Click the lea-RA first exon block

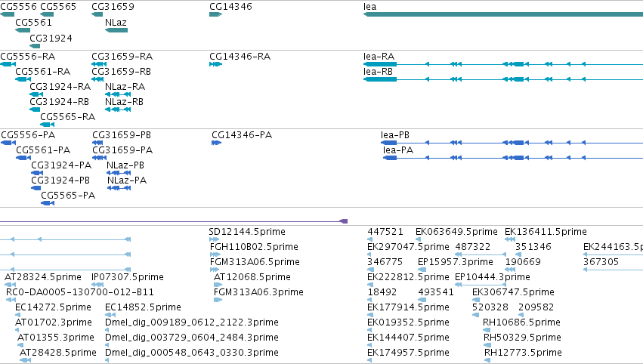tap(380, 64)
